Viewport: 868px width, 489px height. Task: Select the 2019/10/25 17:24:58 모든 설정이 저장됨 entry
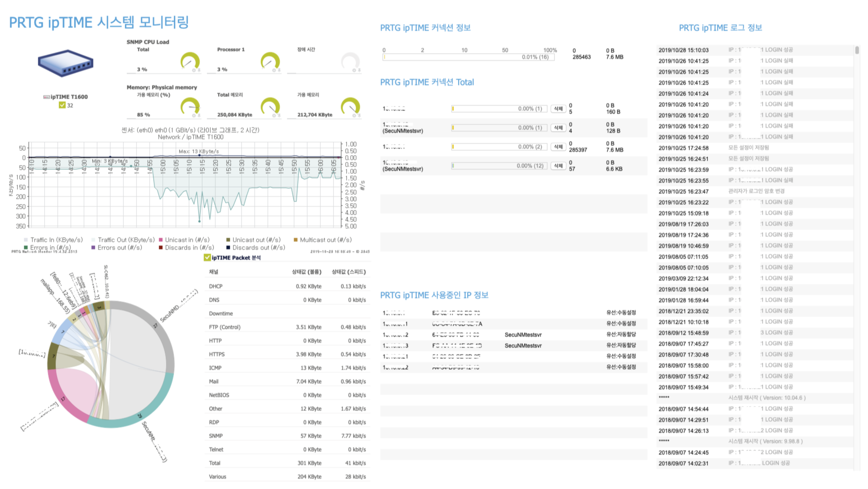click(x=755, y=148)
